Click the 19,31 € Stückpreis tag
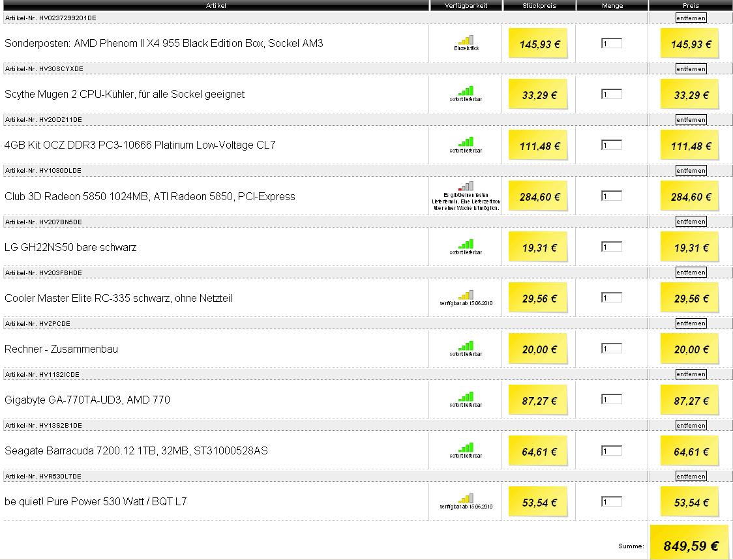The image size is (733, 560). 538,247
